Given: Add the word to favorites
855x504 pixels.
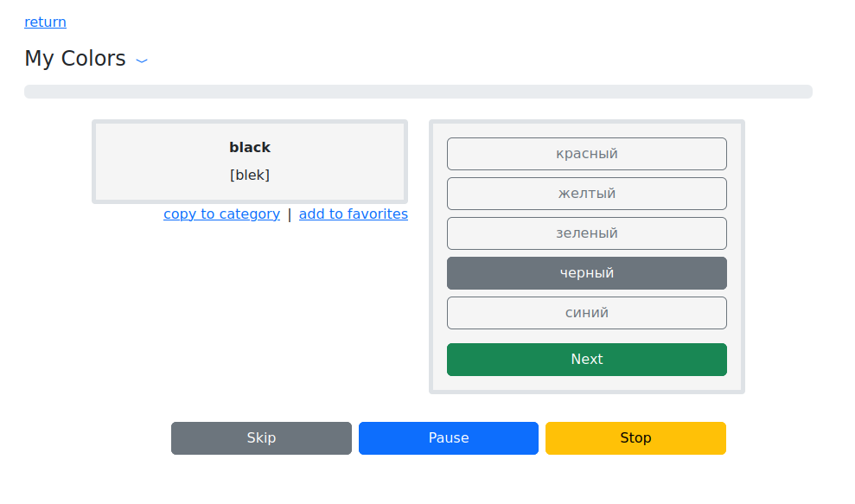Looking at the screenshot, I should 353,214.
